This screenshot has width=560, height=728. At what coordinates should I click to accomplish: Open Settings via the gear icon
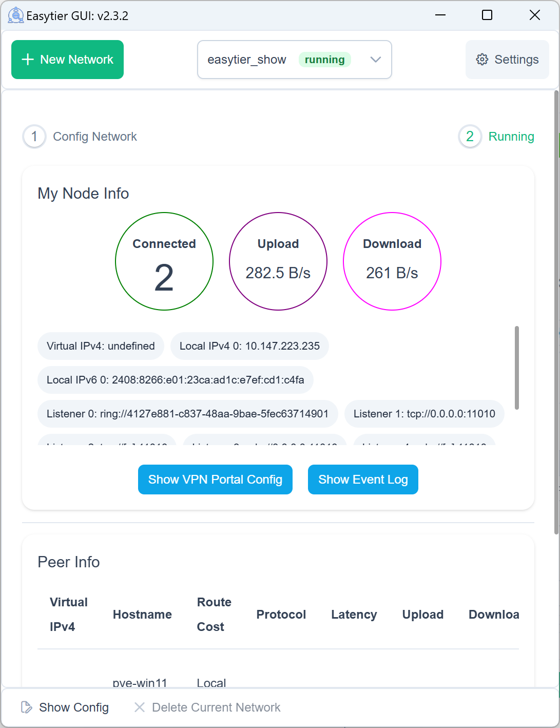482,60
